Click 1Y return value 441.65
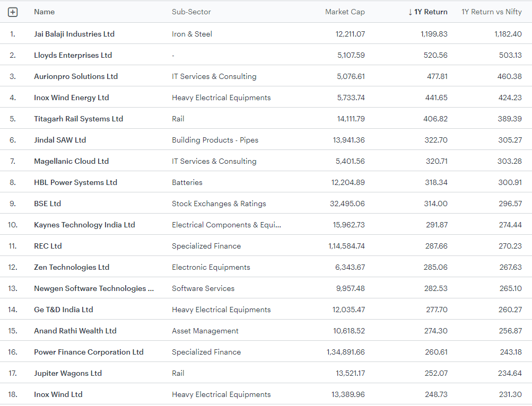The image size is (532, 406). (x=437, y=98)
